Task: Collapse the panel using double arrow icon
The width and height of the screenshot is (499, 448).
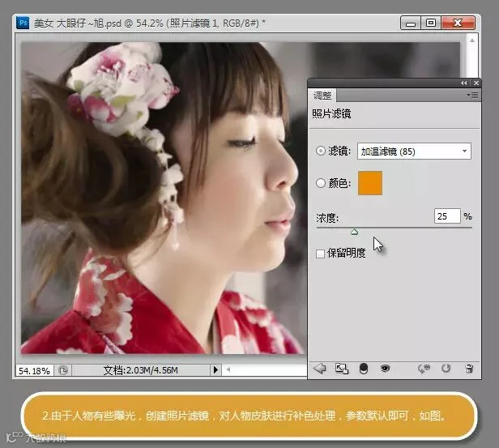Action: [x=463, y=83]
